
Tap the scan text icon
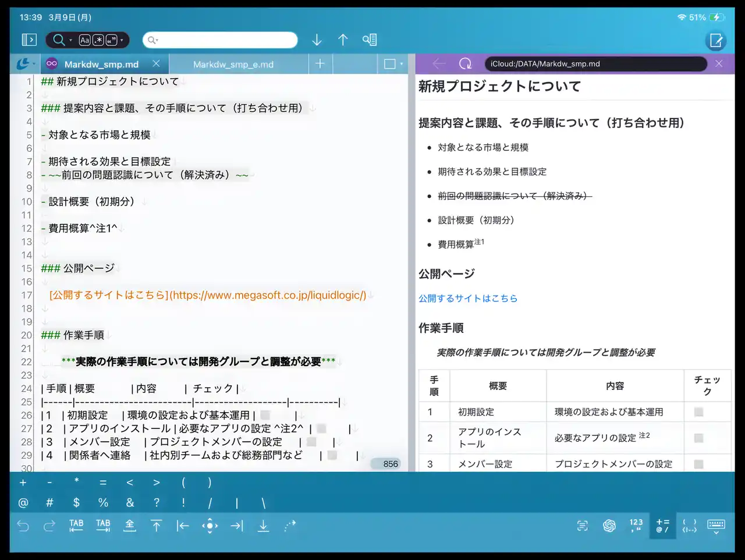click(583, 526)
